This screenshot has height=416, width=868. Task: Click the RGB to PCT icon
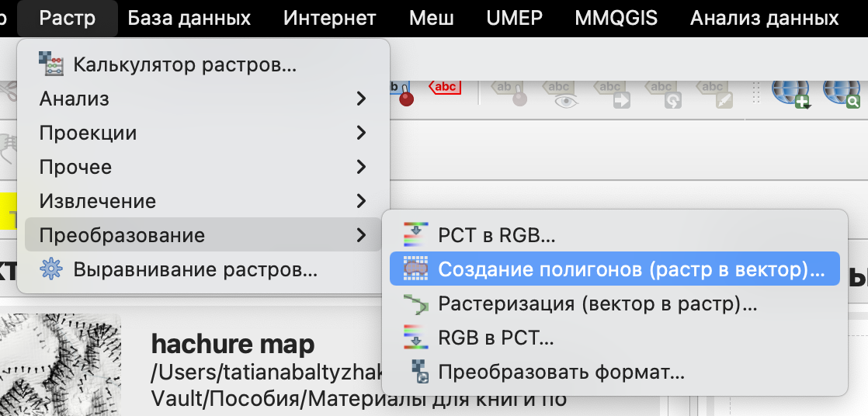pos(416,338)
